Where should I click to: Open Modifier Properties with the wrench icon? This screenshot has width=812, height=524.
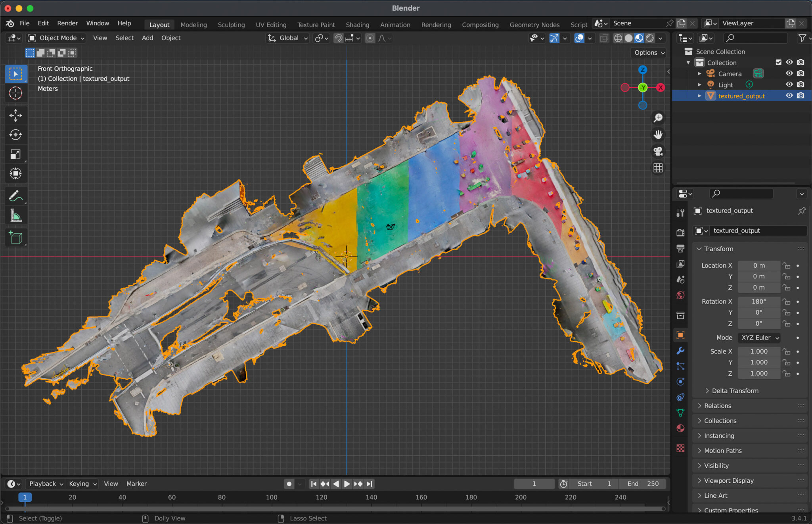pos(680,351)
